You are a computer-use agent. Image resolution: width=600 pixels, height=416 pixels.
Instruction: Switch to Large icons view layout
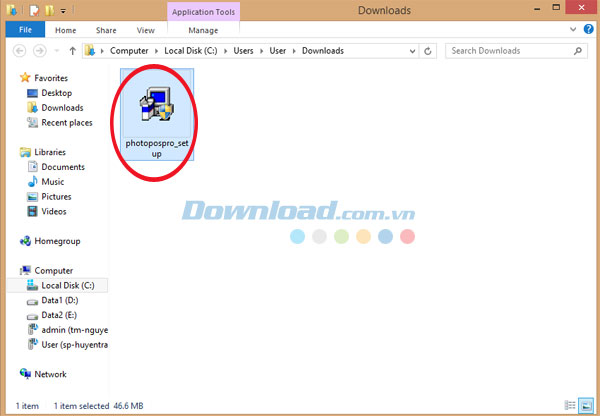tap(585, 405)
